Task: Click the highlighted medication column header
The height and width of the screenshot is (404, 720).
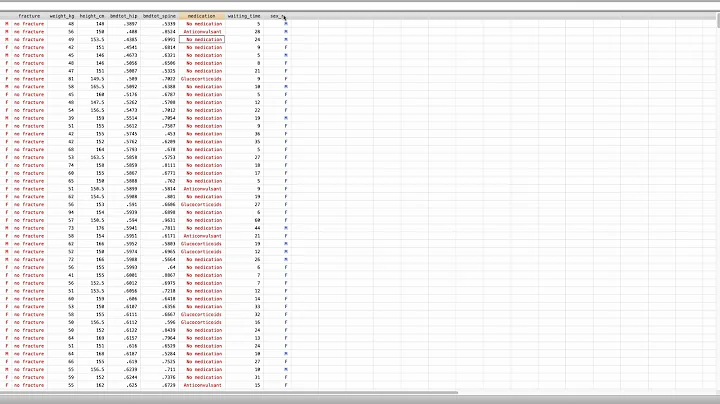Action: pyautogui.click(x=202, y=16)
